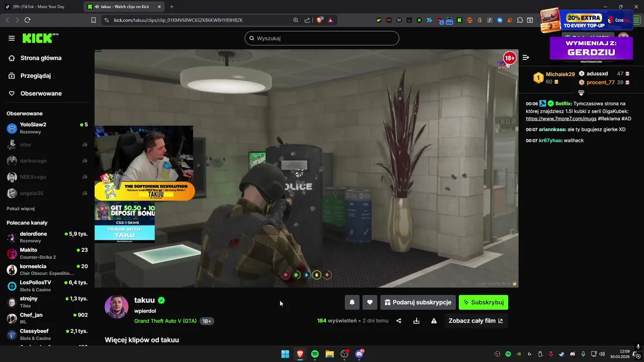644x362 pixels.
Task: Click the green Subskrybuj button
Action: (484, 302)
